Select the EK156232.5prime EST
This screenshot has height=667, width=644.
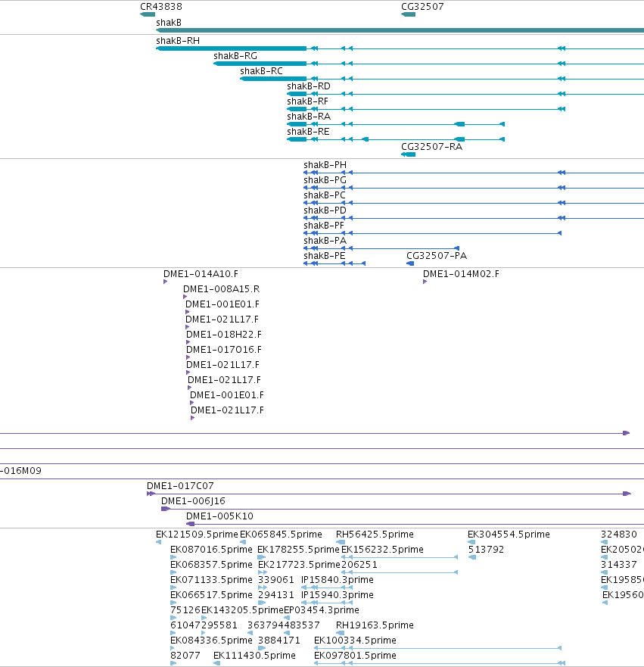tap(400, 557)
